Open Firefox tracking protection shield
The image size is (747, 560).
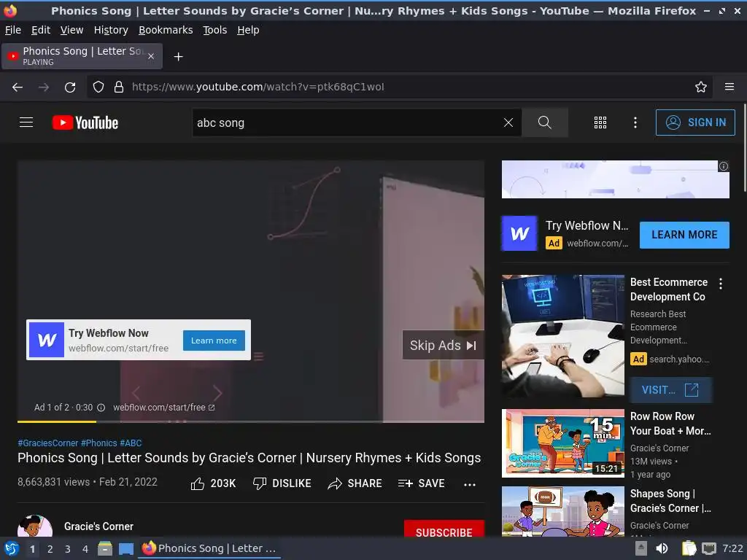tap(98, 87)
